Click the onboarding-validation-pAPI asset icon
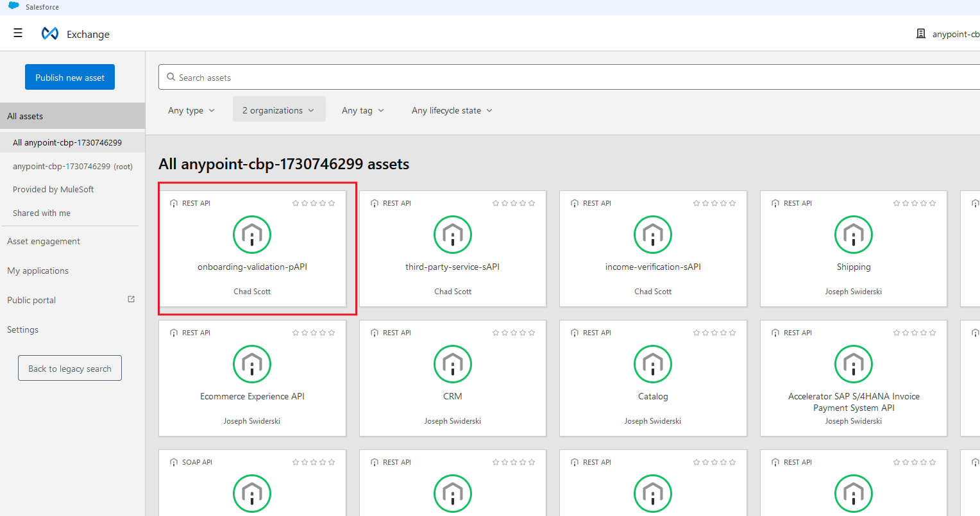 [252, 235]
